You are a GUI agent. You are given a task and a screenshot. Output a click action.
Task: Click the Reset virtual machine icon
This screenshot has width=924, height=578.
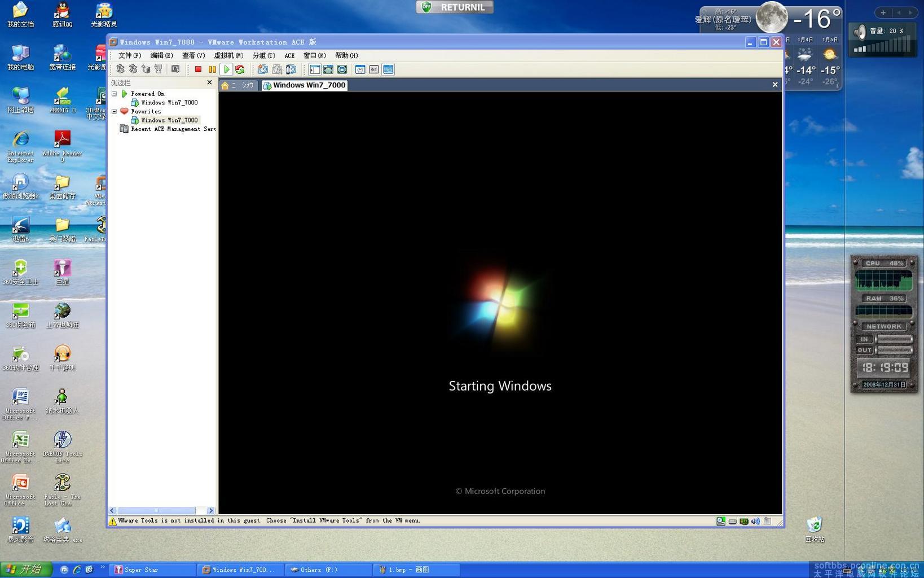pyautogui.click(x=240, y=69)
